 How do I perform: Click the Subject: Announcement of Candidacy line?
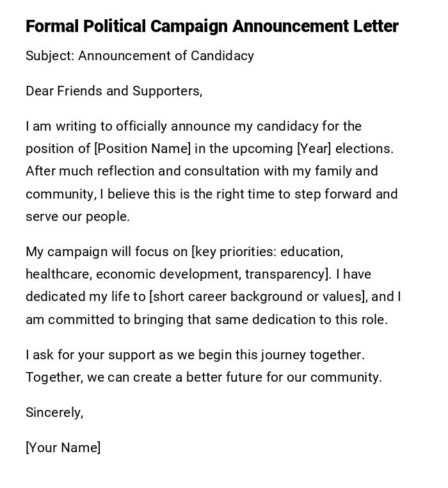pos(140,56)
